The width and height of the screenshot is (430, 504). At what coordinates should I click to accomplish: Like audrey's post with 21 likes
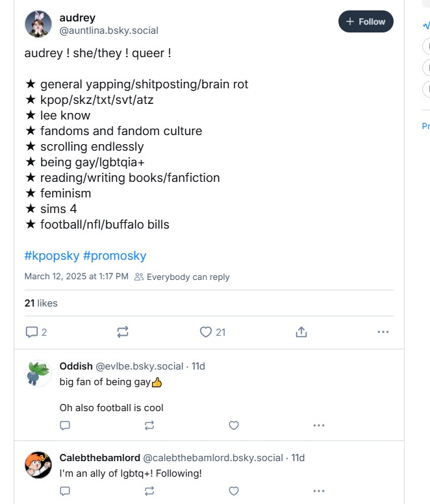coord(206,332)
